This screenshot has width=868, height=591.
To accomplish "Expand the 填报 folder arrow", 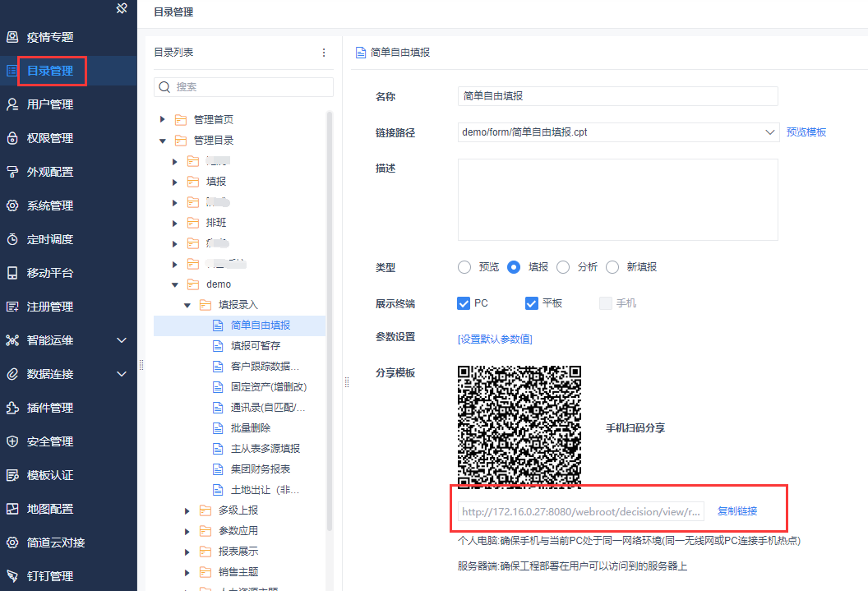I will [x=175, y=182].
